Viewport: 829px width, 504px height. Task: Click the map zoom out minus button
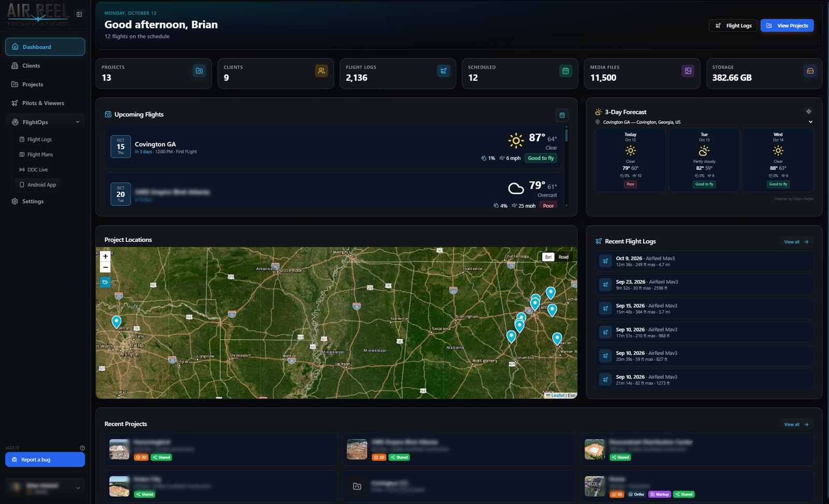pos(105,267)
